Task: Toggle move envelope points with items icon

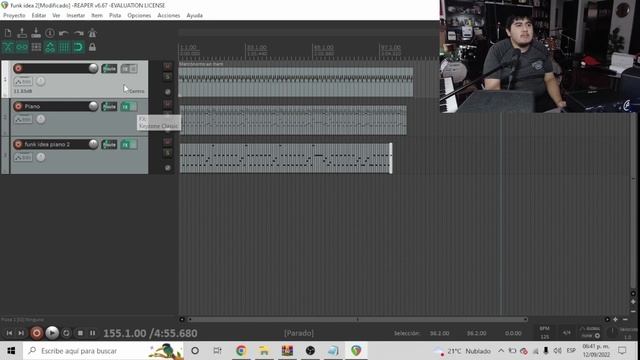Action: pyautogui.click(x=50, y=47)
